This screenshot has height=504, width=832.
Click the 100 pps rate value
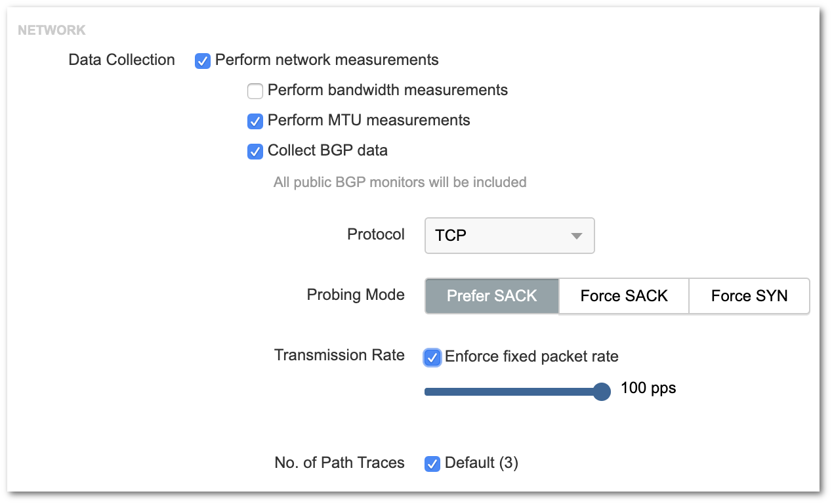pos(648,388)
